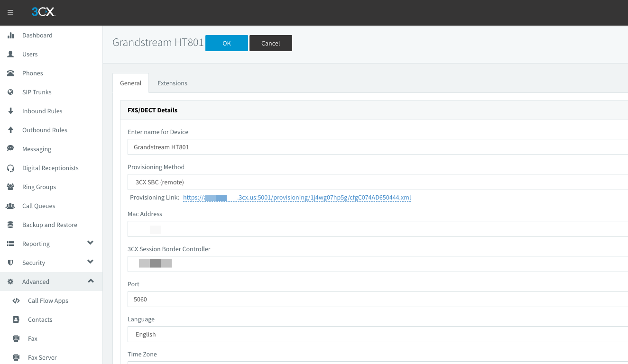Click the blue OK button
The width and height of the screenshot is (628, 364).
(x=227, y=43)
